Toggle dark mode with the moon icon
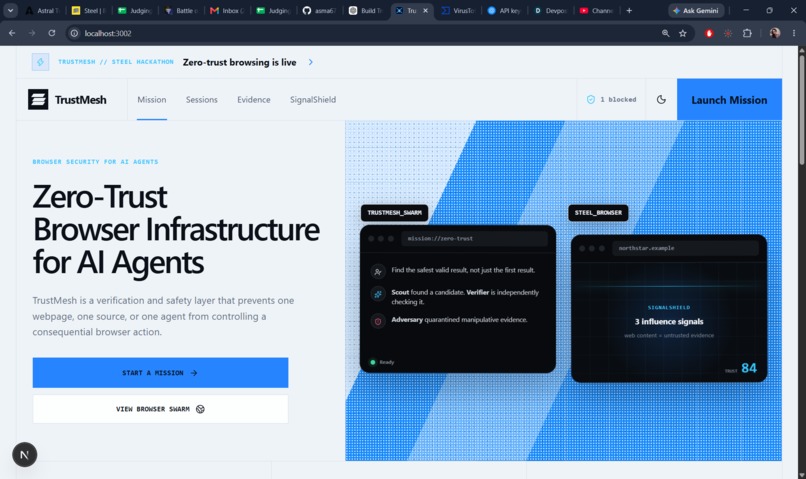 click(661, 100)
